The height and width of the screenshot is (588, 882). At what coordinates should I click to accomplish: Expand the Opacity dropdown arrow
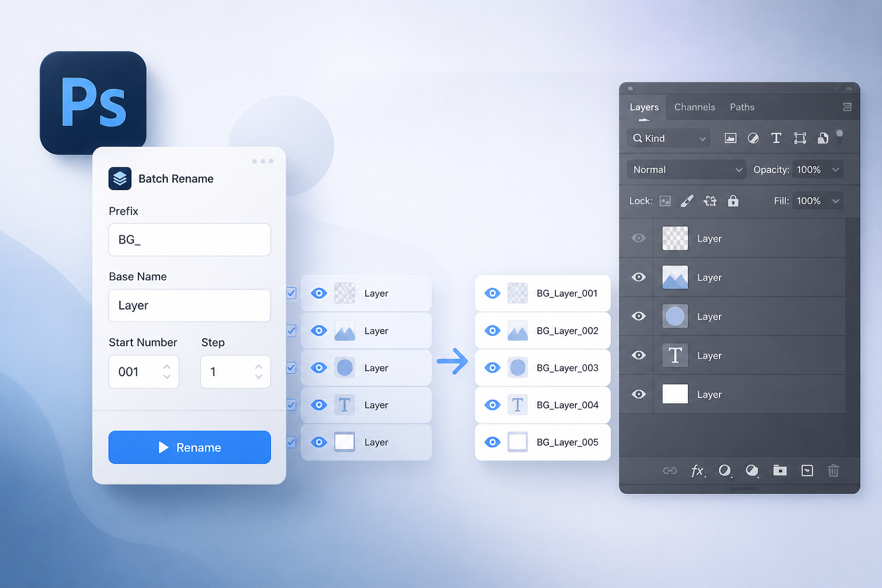[835, 169]
